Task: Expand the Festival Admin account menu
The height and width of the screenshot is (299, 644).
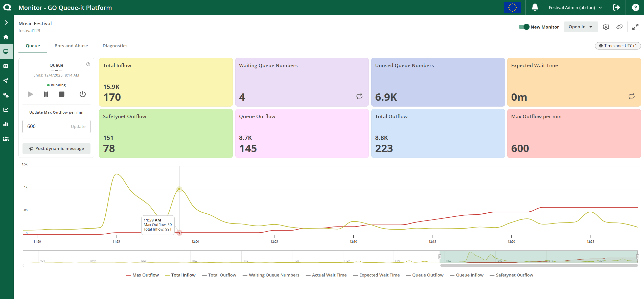Action: coord(576,7)
